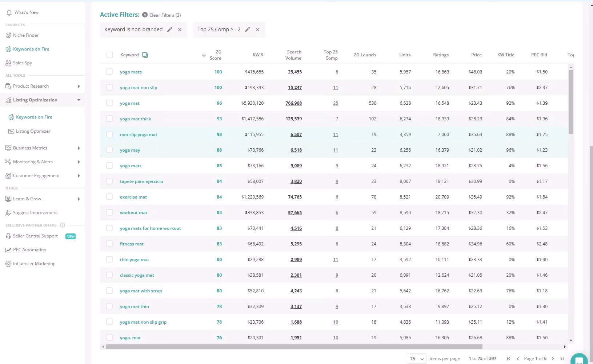This screenshot has height=364, width=593.
Task: Open Sales Spy from sidebar
Action: [19, 63]
